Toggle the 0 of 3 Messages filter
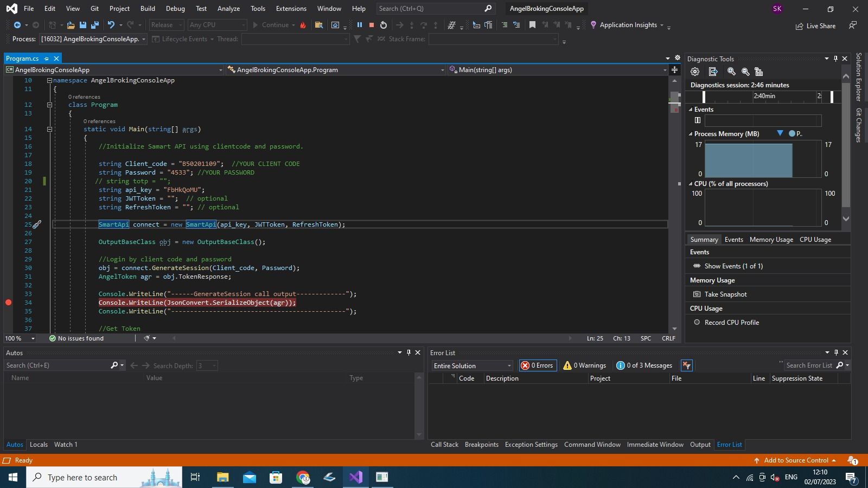 pyautogui.click(x=644, y=365)
